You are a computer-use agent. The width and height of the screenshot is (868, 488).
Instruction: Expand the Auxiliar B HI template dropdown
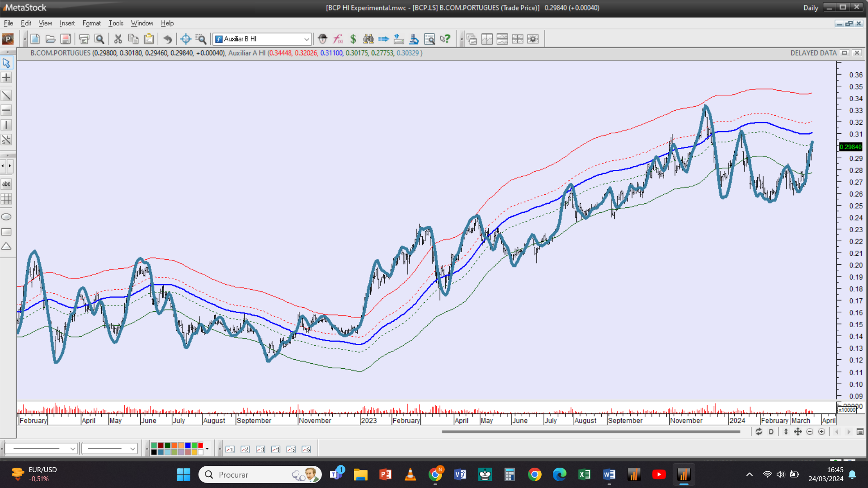click(307, 39)
